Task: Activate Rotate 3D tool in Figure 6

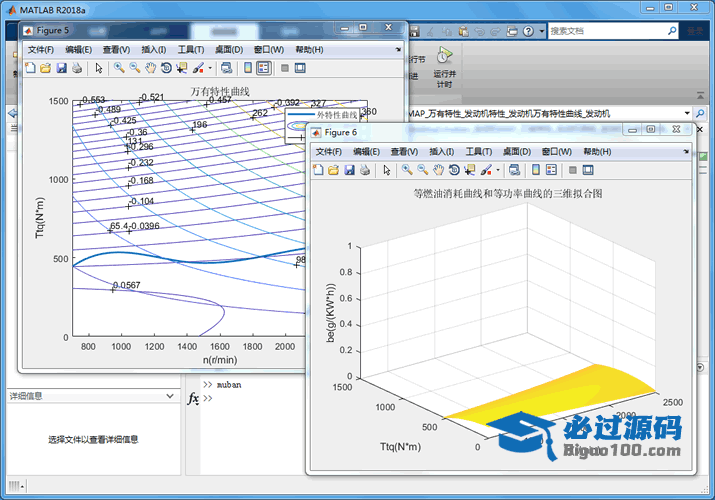Action: [453, 170]
